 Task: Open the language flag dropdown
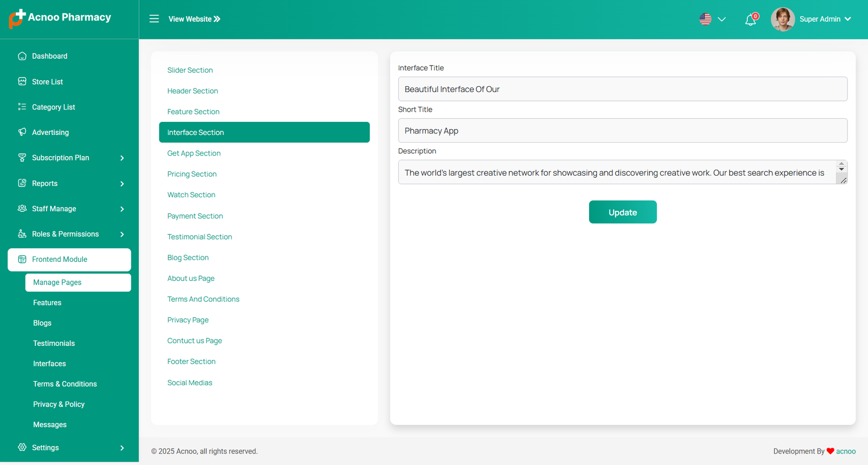coord(712,20)
